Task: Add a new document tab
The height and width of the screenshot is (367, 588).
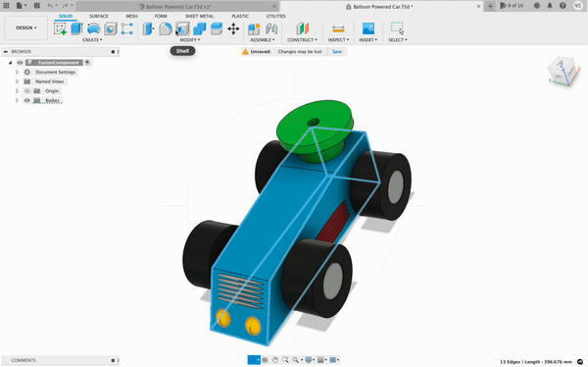Action: click(x=490, y=6)
